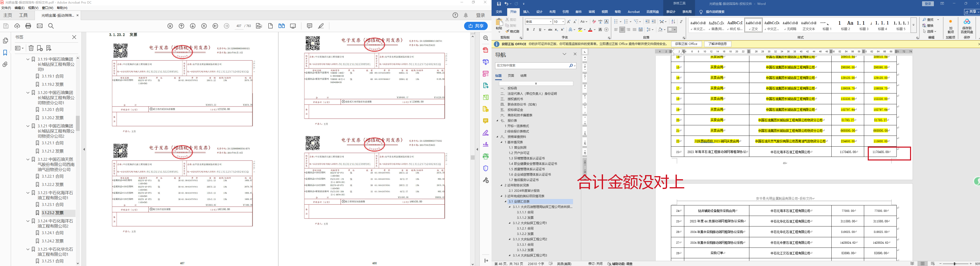The image size is (980, 266).
Task: Upload the PDF to cloud in Acrobat
Action: point(17,26)
